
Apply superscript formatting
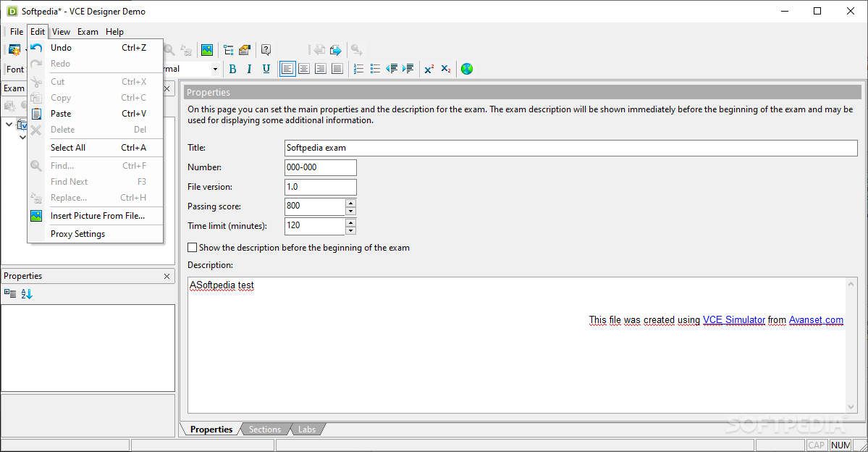click(x=429, y=69)
